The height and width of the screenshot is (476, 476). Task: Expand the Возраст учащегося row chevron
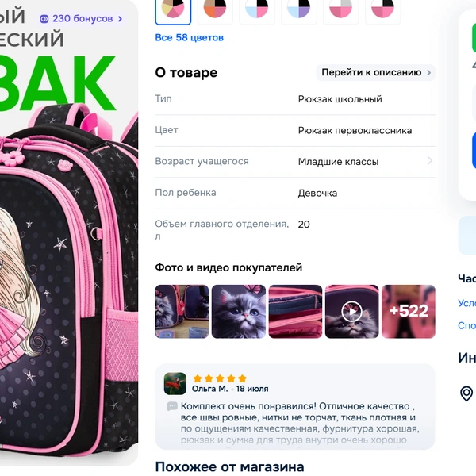point(429,161)
